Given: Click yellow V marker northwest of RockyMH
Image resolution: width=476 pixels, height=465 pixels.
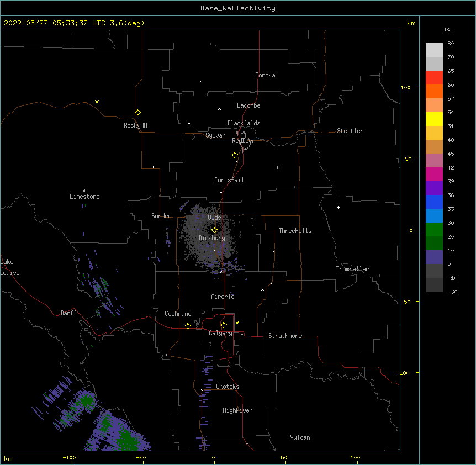Looking at the screenshot, I should coord(97,102).
